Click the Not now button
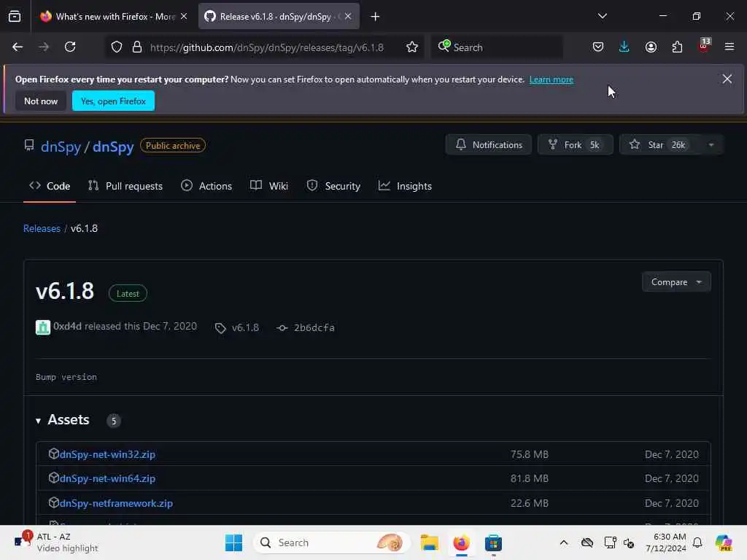 [41, 101]
